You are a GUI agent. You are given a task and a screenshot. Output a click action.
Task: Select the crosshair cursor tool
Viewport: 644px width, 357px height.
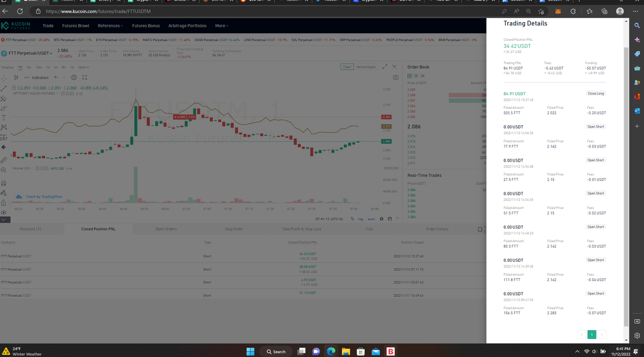pyautogui.click(x=4, y=78)
